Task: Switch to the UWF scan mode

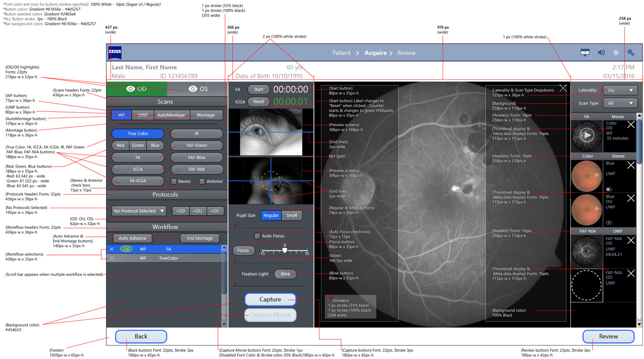Action: pos(143,115)
